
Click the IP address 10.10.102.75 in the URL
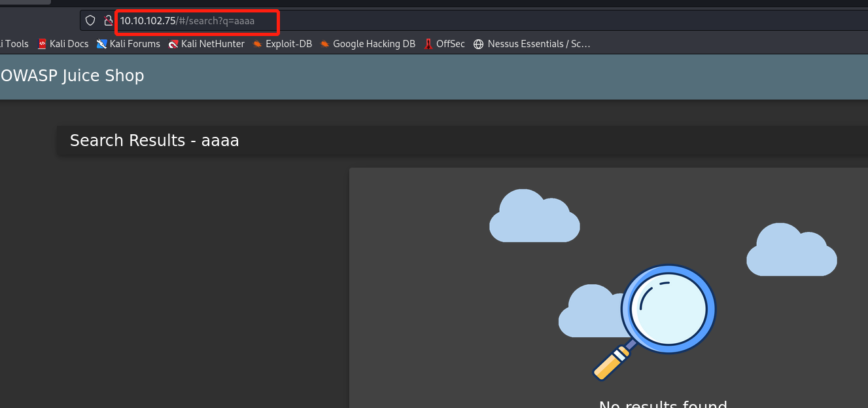pos(148,21)
